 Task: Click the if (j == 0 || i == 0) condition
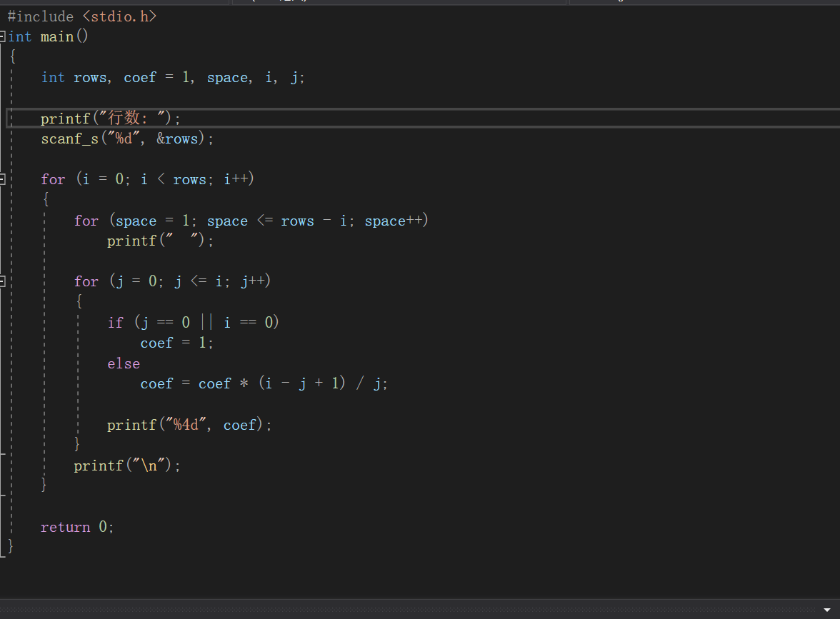pyautogui.click(x=193, y=323)
